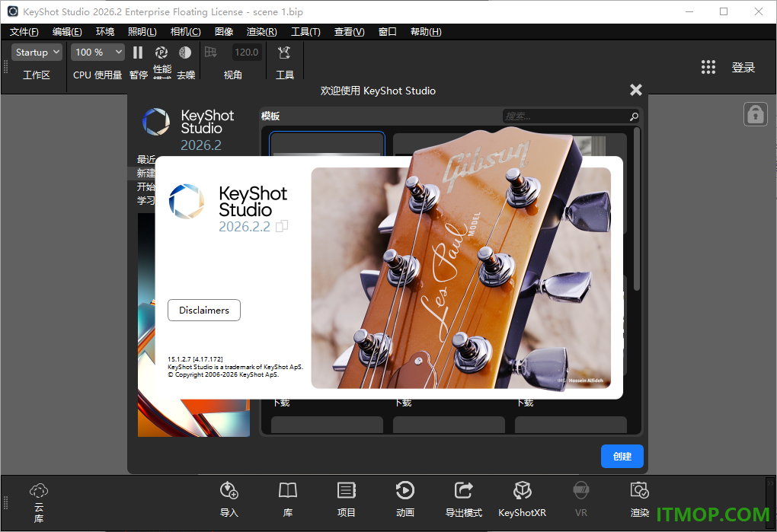This screenshot has width=777, height=532.
Task: Expand the Startup workspace dropdown
Action: click(x=37, y=52)
